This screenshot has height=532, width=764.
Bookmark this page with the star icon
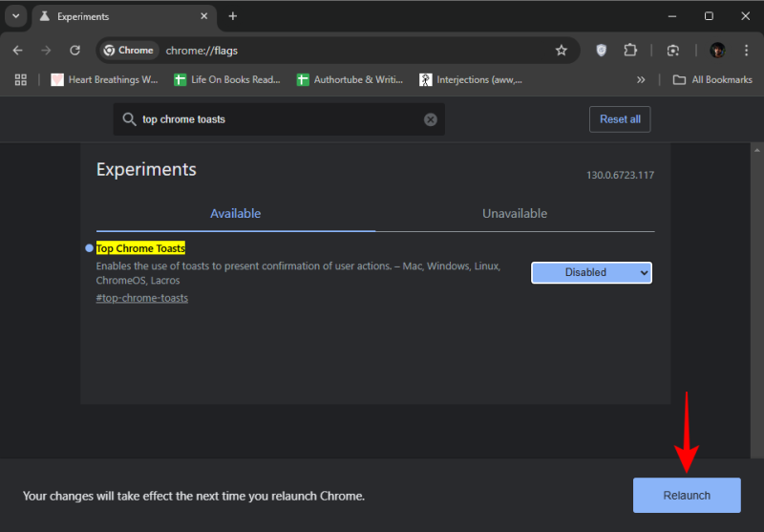tap(562, 51)
